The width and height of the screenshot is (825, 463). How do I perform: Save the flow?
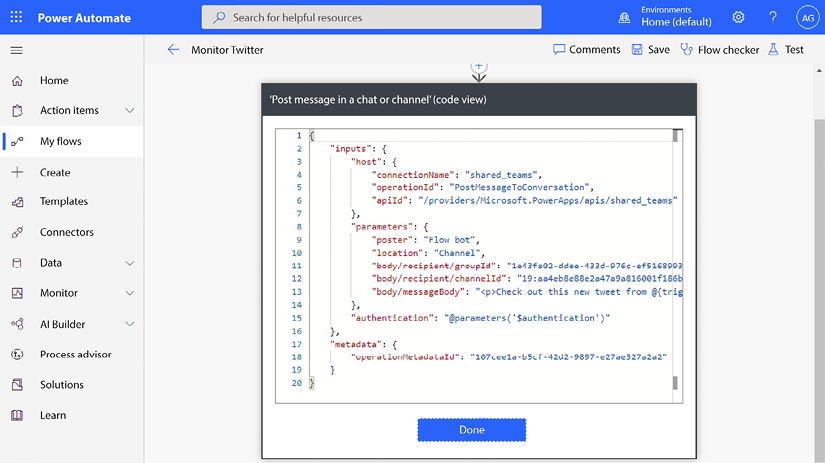click(x=650, y=49)
